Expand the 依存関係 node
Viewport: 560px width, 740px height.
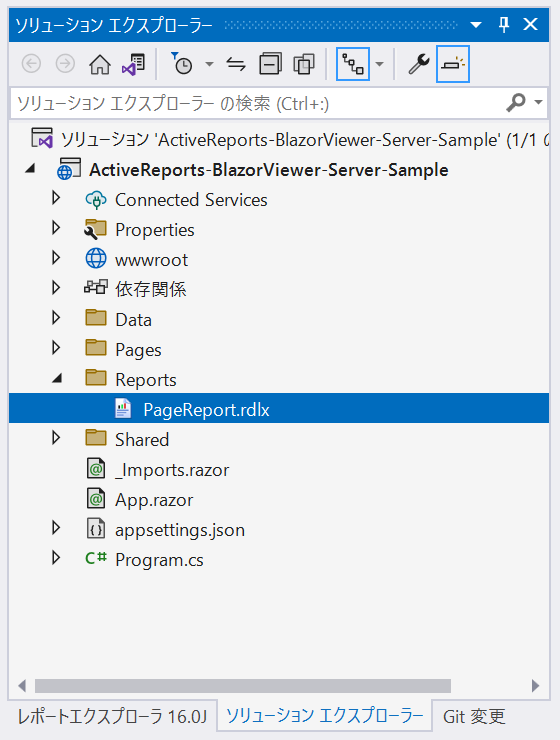(x=56, y=288)
